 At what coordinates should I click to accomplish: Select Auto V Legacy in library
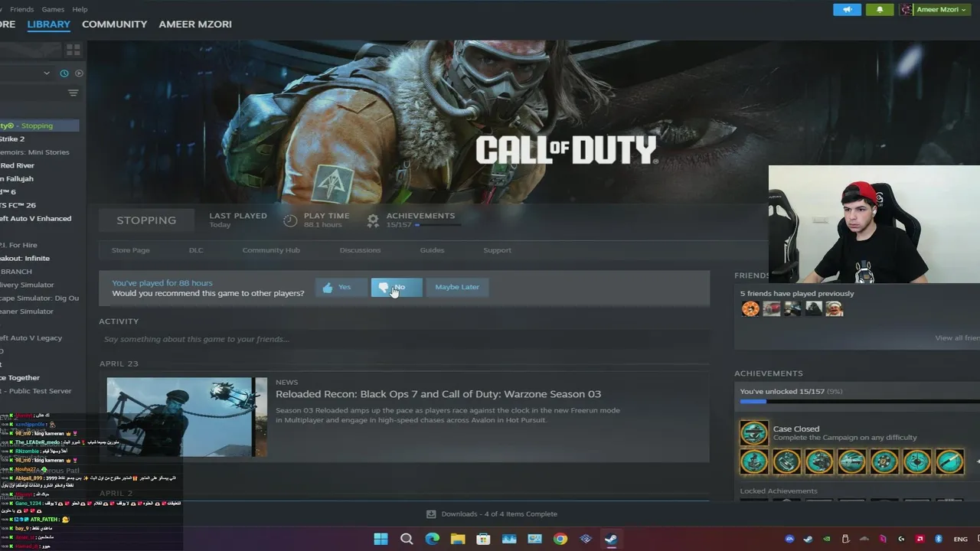[x=31, y=337]
